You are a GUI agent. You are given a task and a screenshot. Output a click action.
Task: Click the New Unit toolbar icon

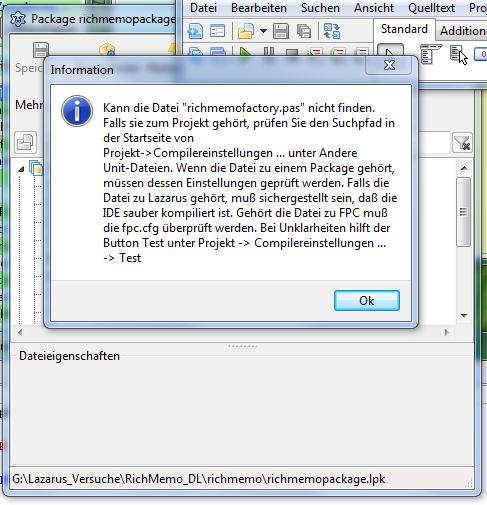[195, 31]
